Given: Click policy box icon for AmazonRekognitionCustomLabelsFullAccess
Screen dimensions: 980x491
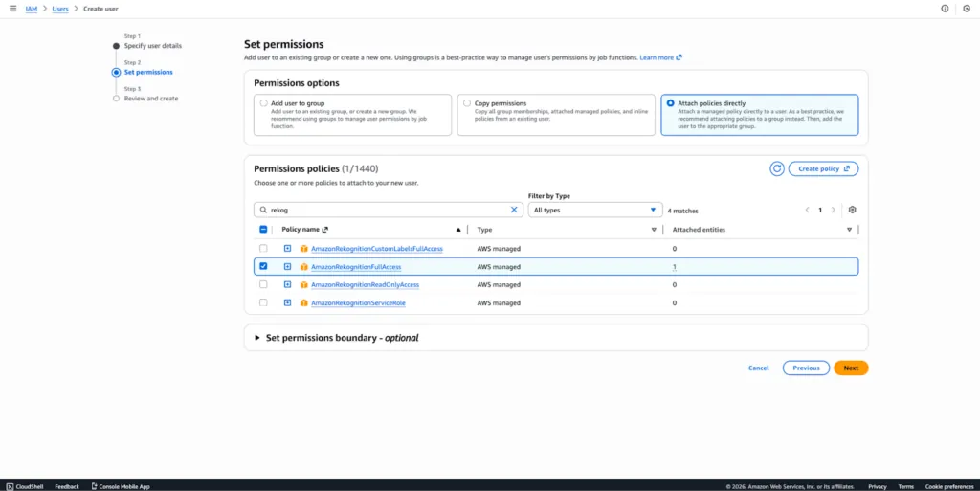Looking at the screenshot, I should [x=303, y=249].
